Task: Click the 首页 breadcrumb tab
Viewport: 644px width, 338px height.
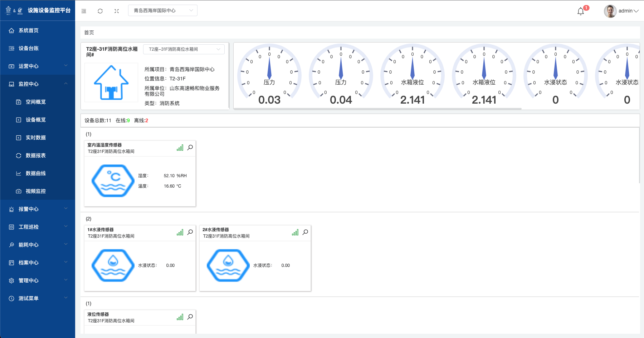Action: [89, 33]
